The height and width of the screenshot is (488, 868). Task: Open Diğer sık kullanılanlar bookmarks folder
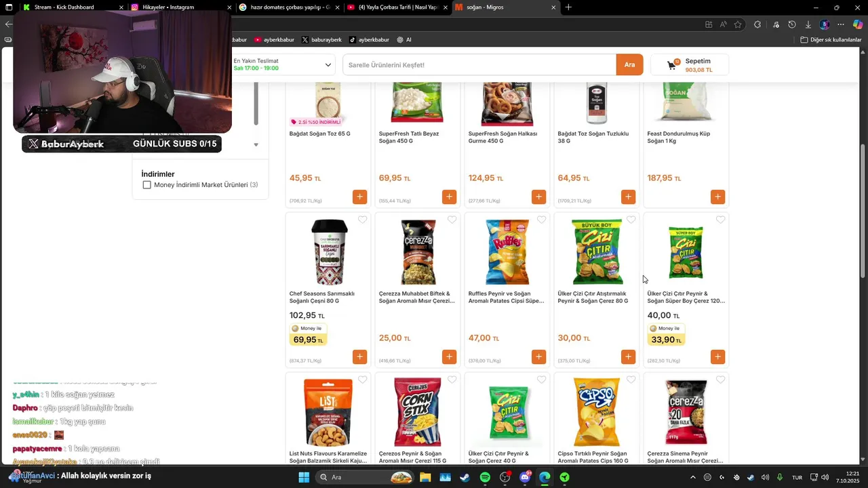click(831, 40)
